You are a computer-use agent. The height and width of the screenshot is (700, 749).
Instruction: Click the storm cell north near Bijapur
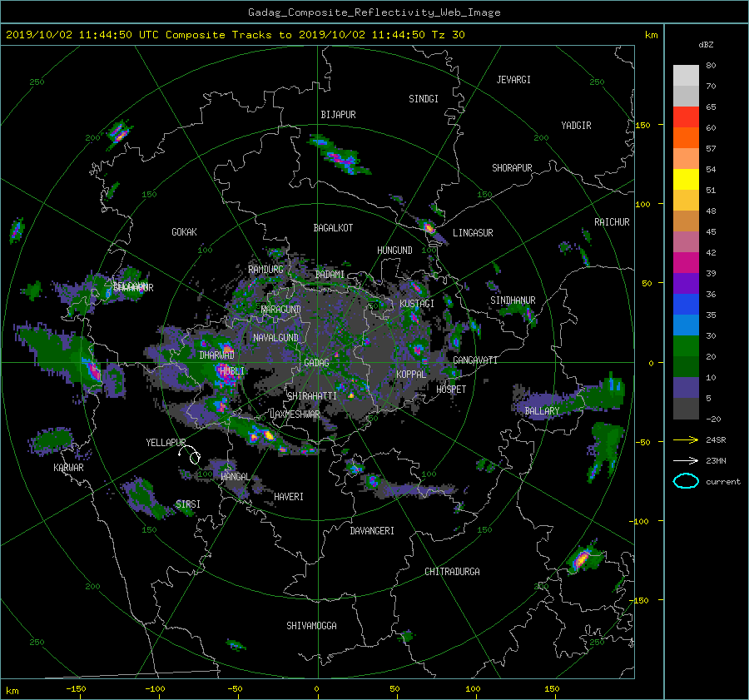point(340,154)
